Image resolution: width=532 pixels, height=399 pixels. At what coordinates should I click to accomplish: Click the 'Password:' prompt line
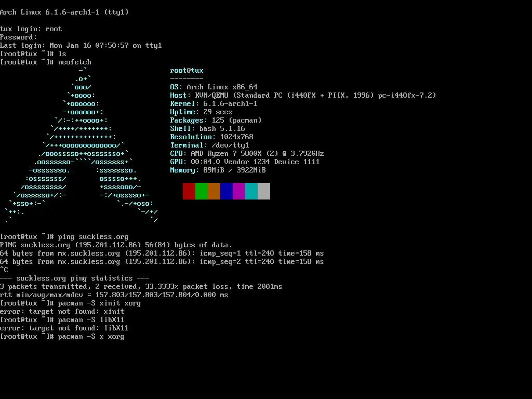coord(19,37)
